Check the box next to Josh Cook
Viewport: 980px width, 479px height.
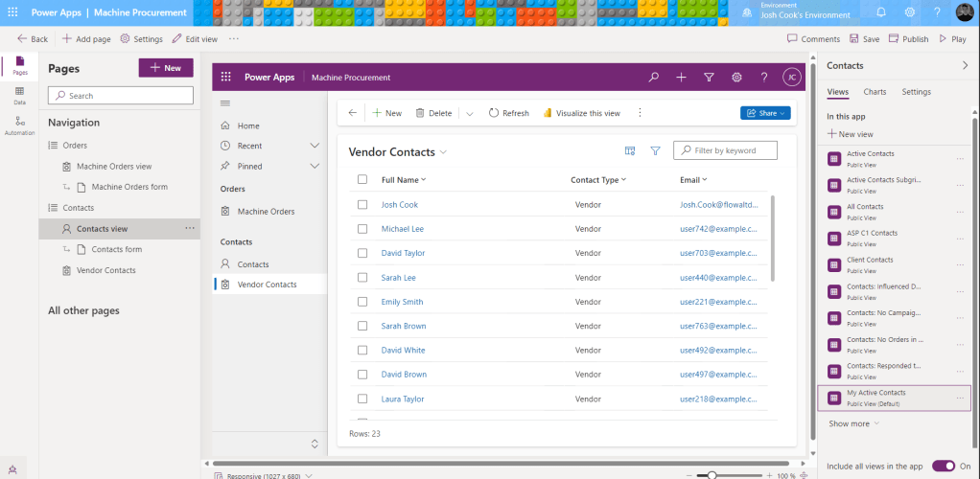362,204
